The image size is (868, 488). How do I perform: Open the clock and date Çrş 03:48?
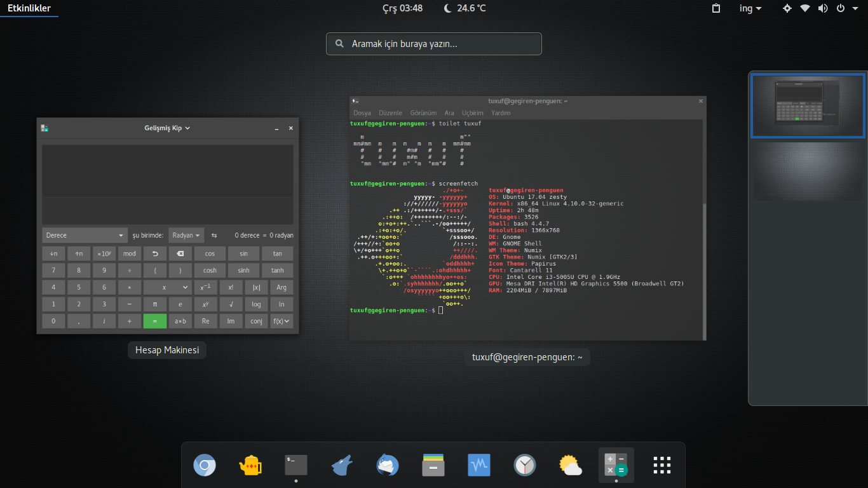point(402,8)
